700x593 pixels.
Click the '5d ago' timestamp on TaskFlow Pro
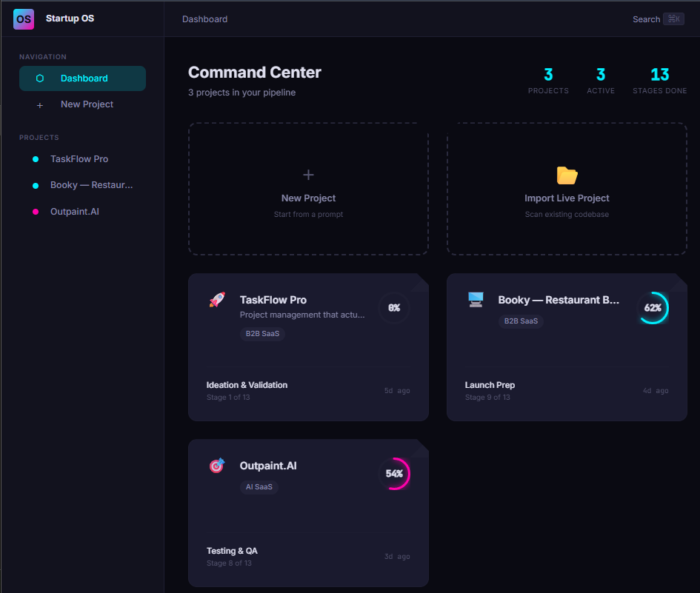397,391
